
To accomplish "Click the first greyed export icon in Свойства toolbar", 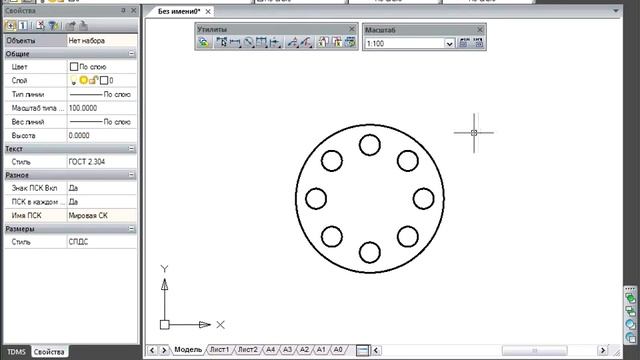I will [70, 26].
